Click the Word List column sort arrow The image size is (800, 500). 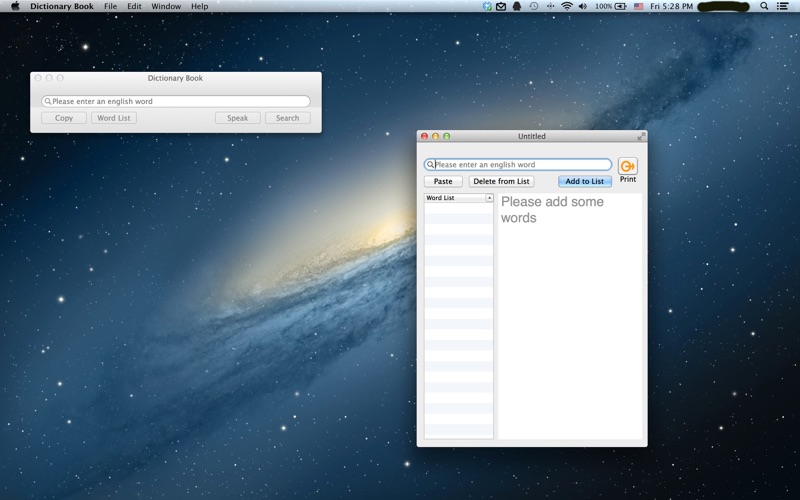(x=489, y=198)
